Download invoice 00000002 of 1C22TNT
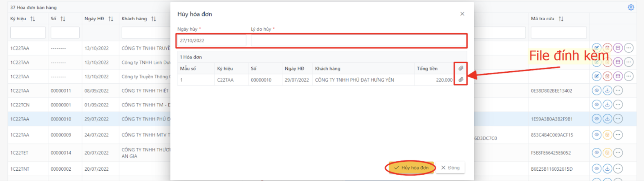This screenshot has width=644, height=181. [x=607, y=169]
